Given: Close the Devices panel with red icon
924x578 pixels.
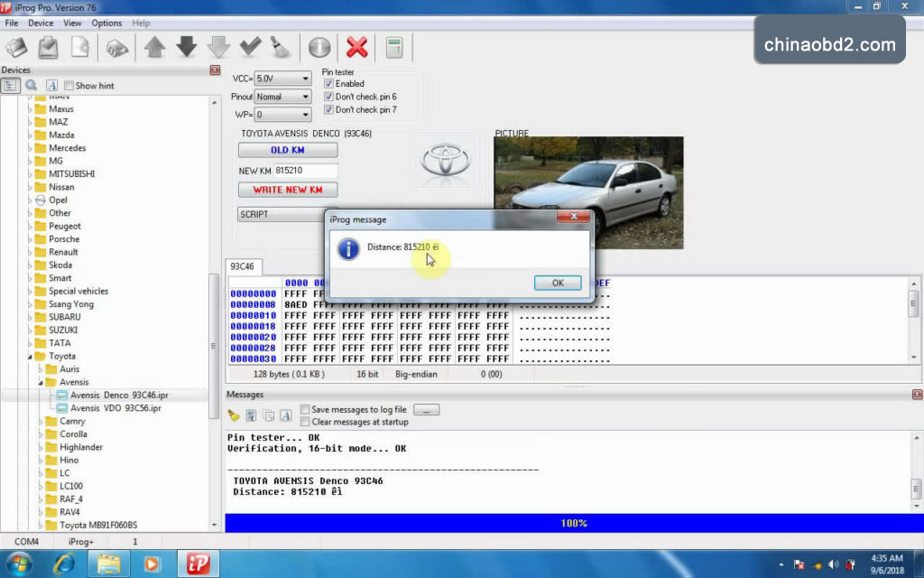Looking at the screenshot, I should click(215, 70).
